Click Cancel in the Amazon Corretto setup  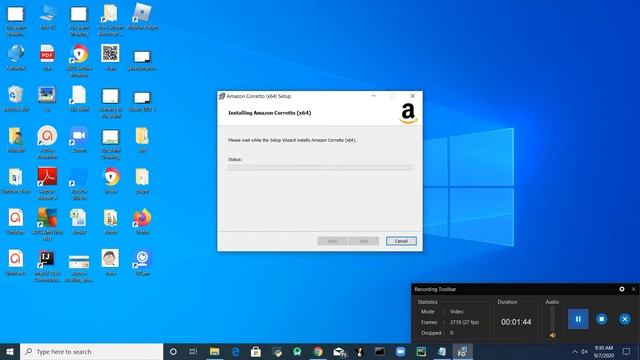[x=401, y=241]
